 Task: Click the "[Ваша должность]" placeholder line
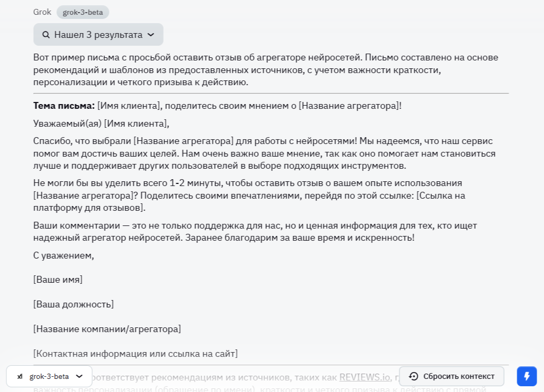click(73, 304)
